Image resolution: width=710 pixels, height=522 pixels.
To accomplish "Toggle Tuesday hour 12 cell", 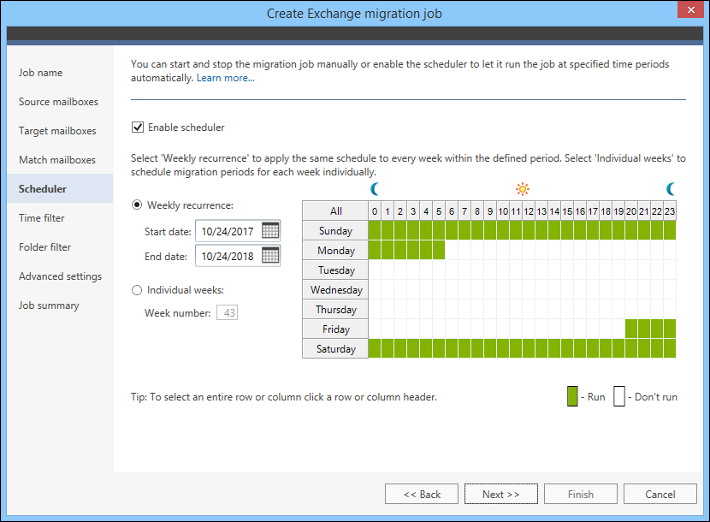I will tap(528, 270).
